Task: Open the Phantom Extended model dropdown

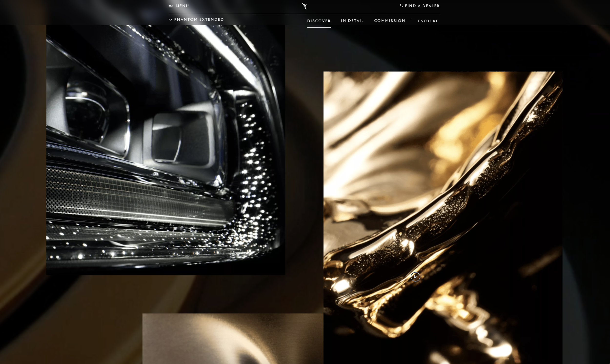Action: tap(199, 19)
